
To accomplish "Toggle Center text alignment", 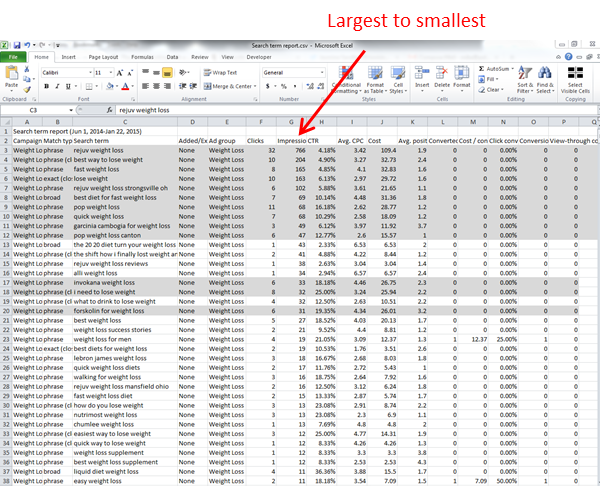I will (156, 86).
